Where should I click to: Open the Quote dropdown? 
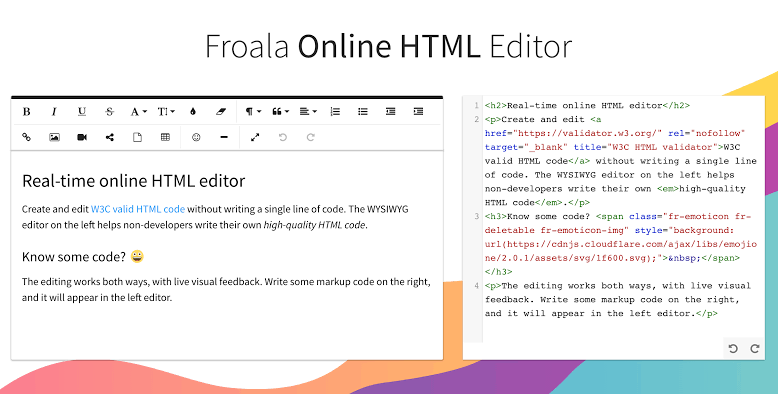point(280,112)
